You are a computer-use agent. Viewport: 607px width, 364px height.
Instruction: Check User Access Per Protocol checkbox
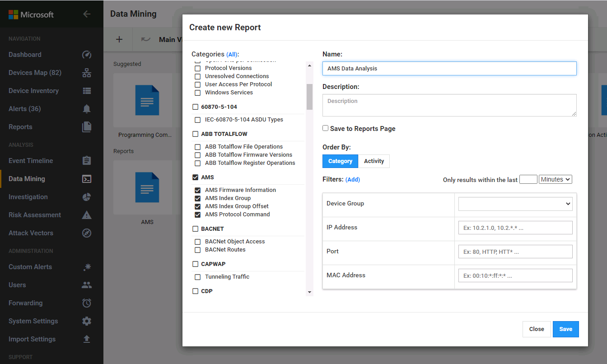197,84
